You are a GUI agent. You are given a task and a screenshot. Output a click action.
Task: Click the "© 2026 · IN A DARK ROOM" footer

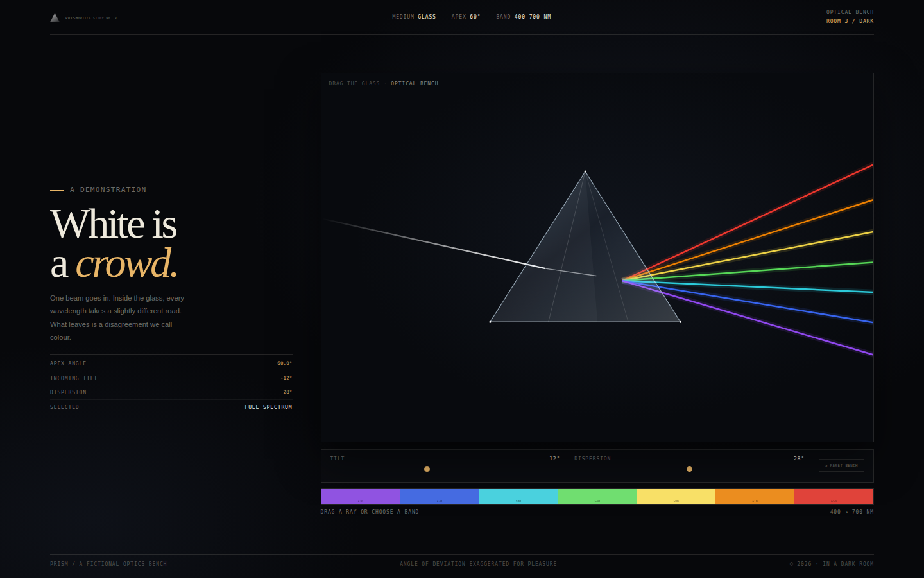832,564
